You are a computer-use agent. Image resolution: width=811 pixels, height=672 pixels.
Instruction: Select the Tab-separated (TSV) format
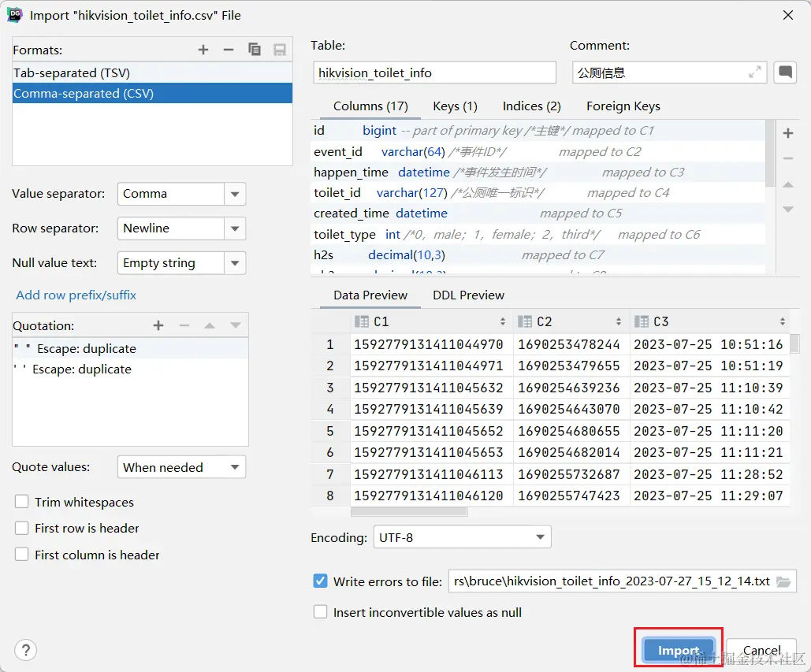[x=152, y=73]
